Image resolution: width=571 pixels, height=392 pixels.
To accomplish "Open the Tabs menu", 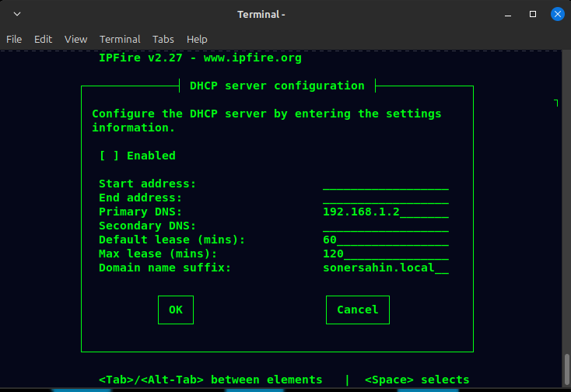I will (x=163, y=39).
